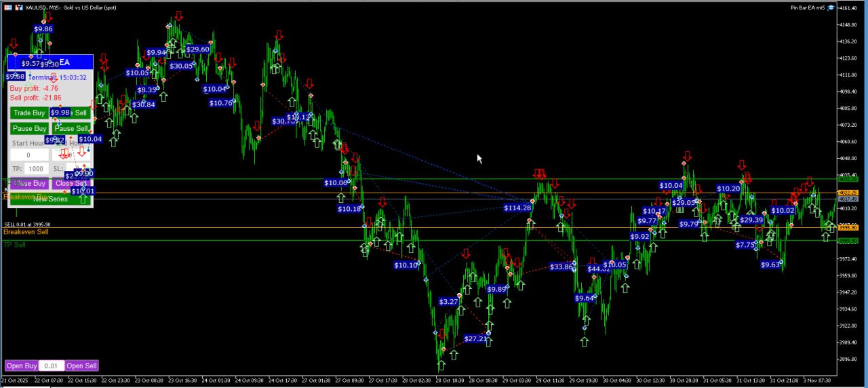Click the Open Buy button
868x388 pixels.
pyautogui.click(x=22, y=366)
